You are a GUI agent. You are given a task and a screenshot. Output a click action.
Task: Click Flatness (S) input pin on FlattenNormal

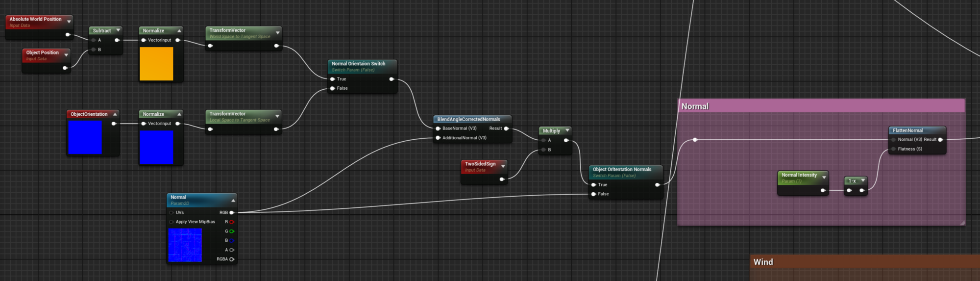tap(894, 149)
